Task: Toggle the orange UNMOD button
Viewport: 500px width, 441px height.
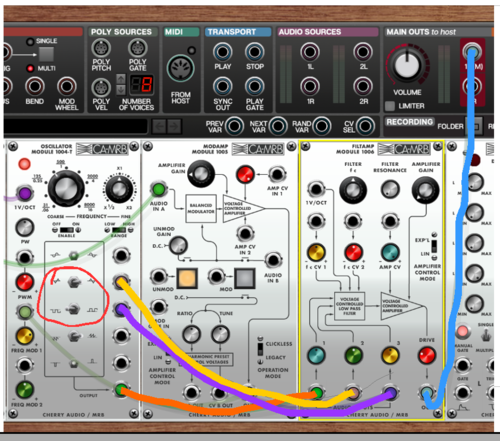Action: [187, 278]
